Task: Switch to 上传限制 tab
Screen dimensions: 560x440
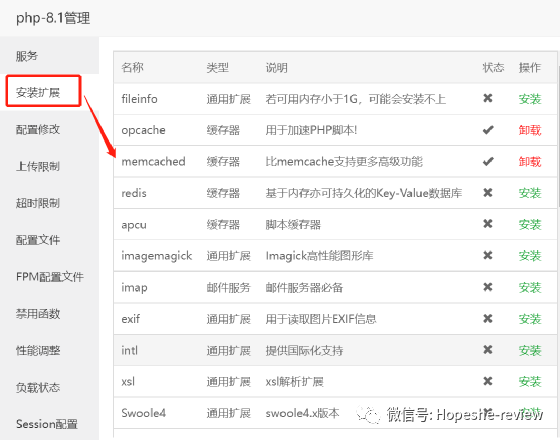Action: point(49,166)
